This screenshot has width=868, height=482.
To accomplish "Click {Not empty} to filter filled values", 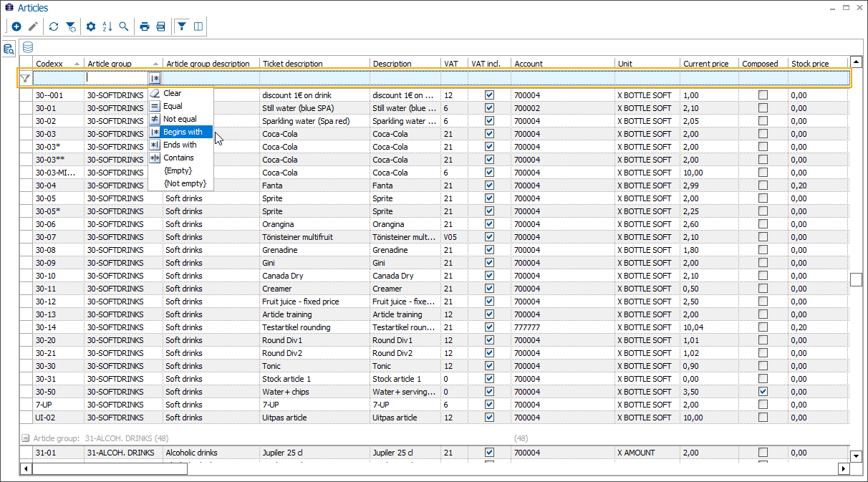I will pyautogui.click(x=185, y=183).
